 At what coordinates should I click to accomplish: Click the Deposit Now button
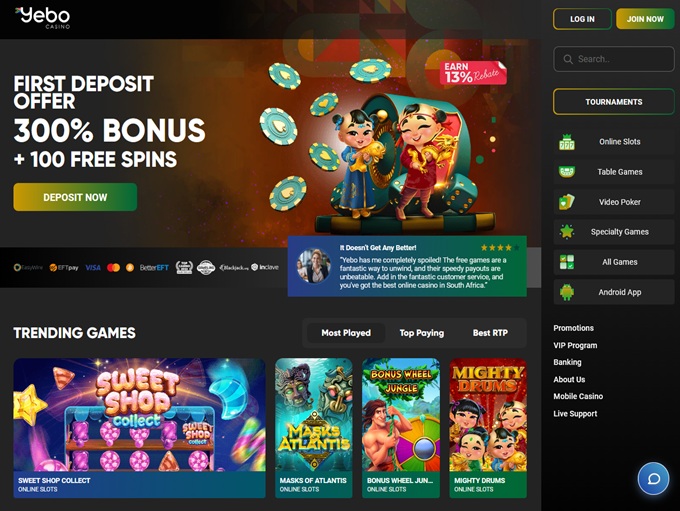coord(75,197)
